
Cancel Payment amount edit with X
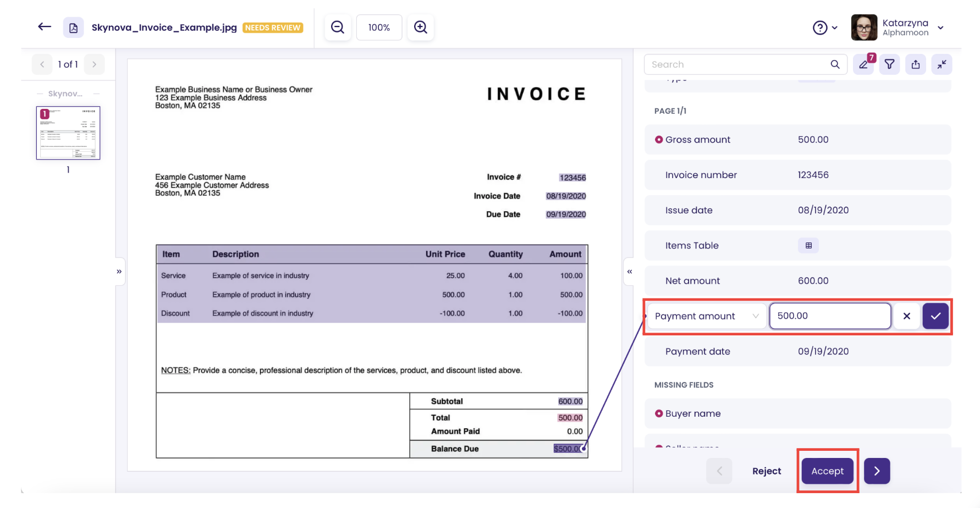907,316
